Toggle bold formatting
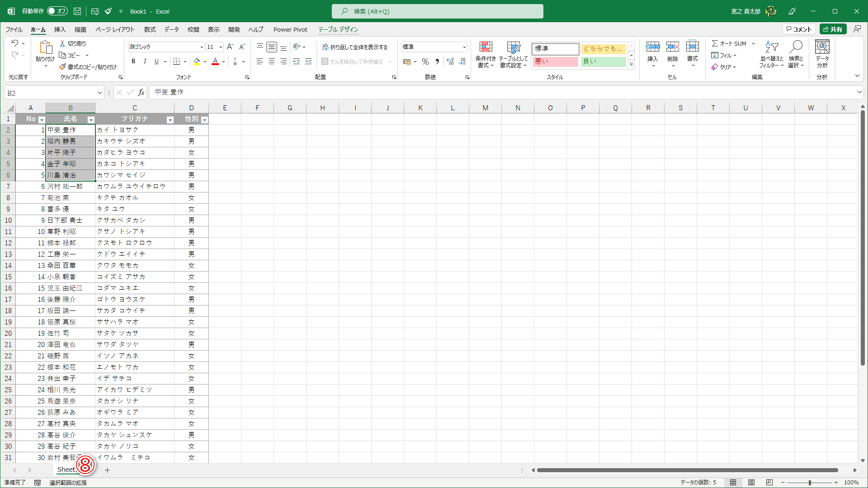This screenshot has width=868, height=488. [133, 61]
